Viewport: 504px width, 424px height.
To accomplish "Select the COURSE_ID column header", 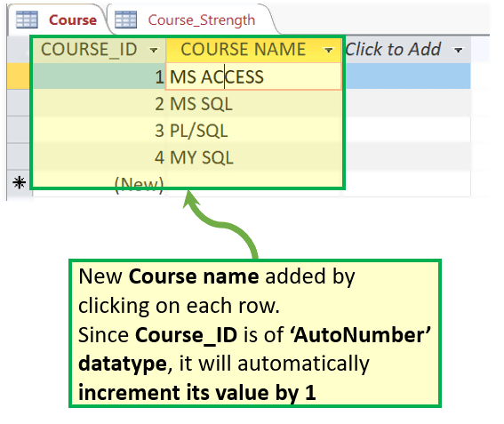I will tap(99, 50).
